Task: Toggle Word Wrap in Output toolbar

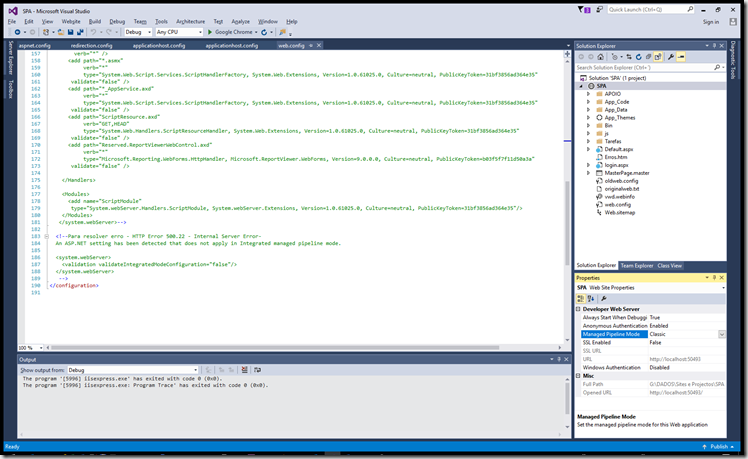Action: pos(257,370)
